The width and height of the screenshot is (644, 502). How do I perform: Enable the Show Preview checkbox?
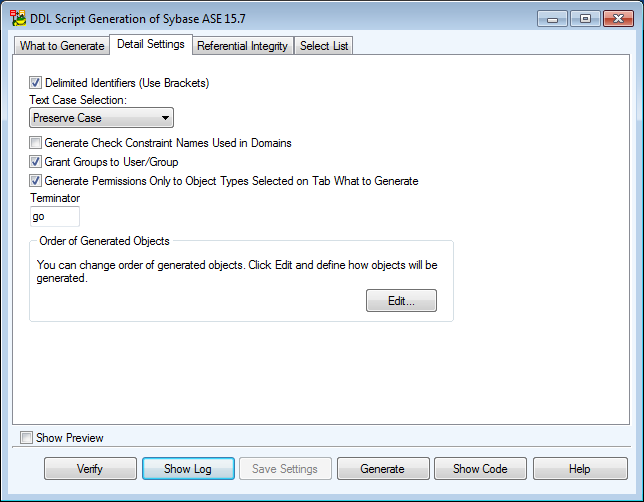click(27, 437)
